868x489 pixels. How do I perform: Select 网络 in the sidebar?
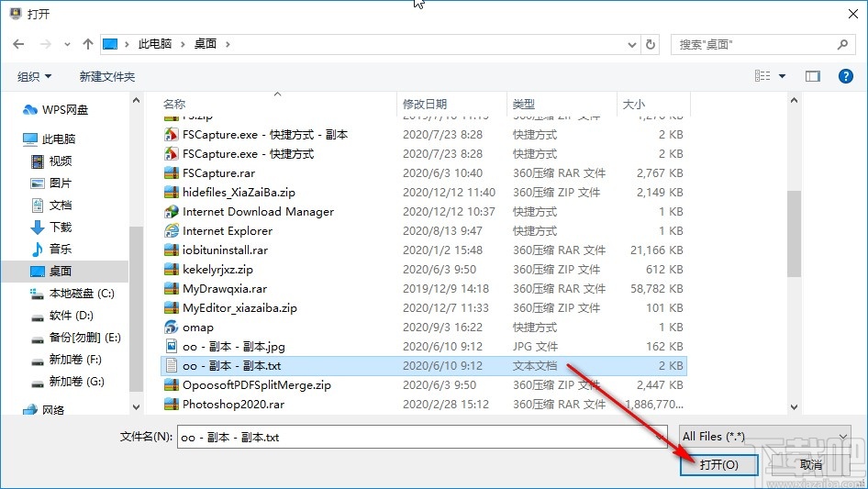44,410
